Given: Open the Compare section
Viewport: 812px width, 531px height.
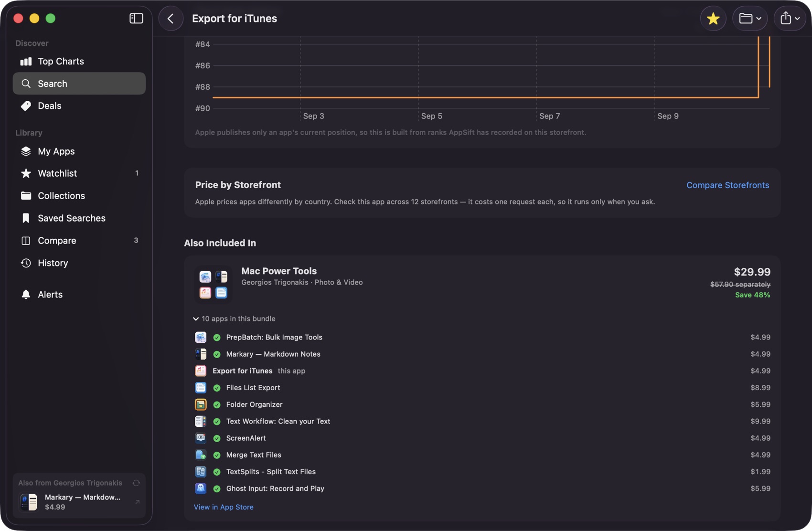Looking at the screenshot, I should (x=79, y=241).
